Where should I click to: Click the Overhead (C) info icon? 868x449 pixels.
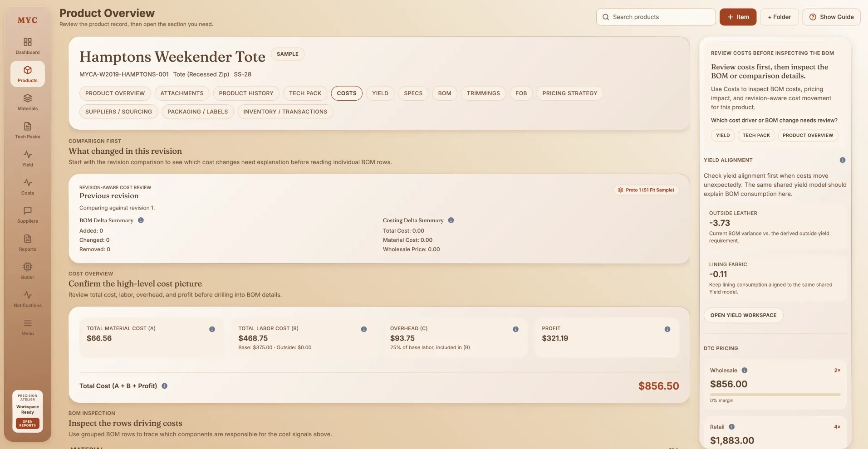pos(515,329)
